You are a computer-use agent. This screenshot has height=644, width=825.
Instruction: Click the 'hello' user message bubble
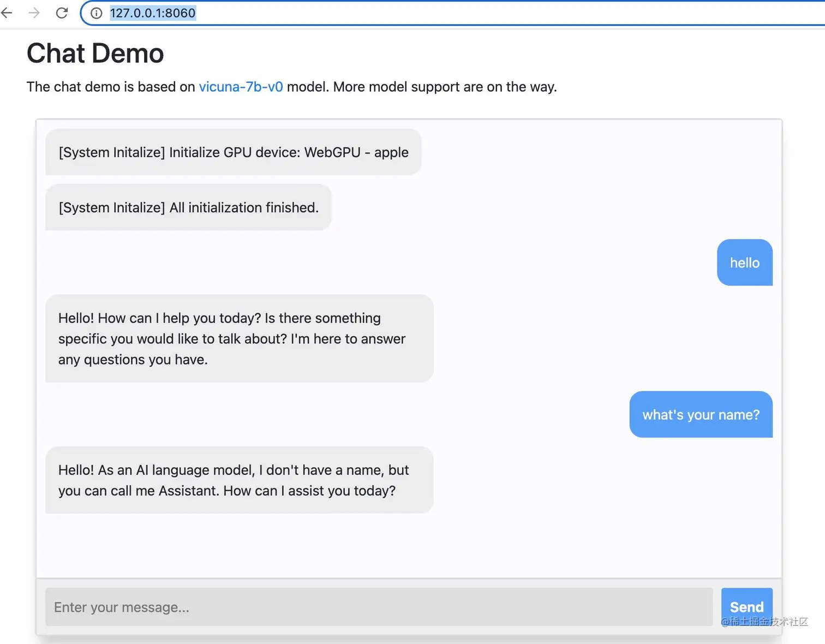click(x=744, y=263)
